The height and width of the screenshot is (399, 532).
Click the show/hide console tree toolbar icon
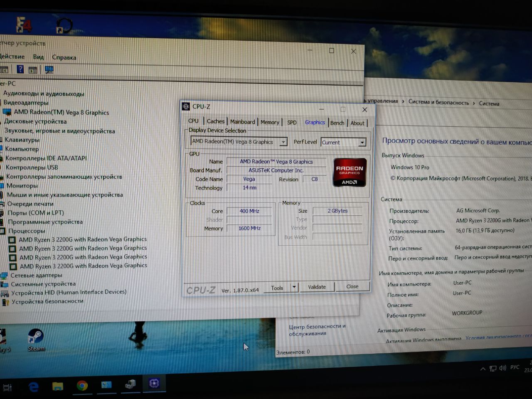pyautogui.click(x=4, y=69)
